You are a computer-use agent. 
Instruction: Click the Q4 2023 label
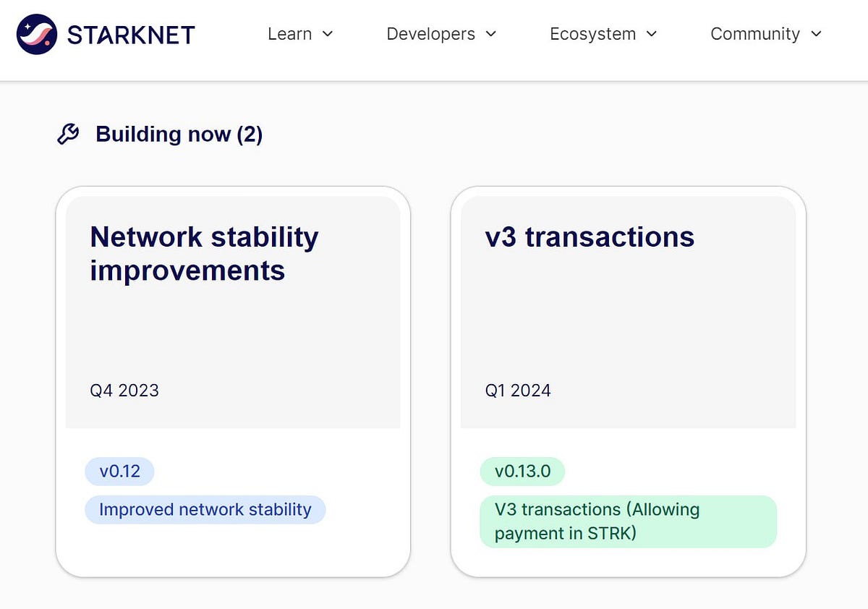point(124,391)
